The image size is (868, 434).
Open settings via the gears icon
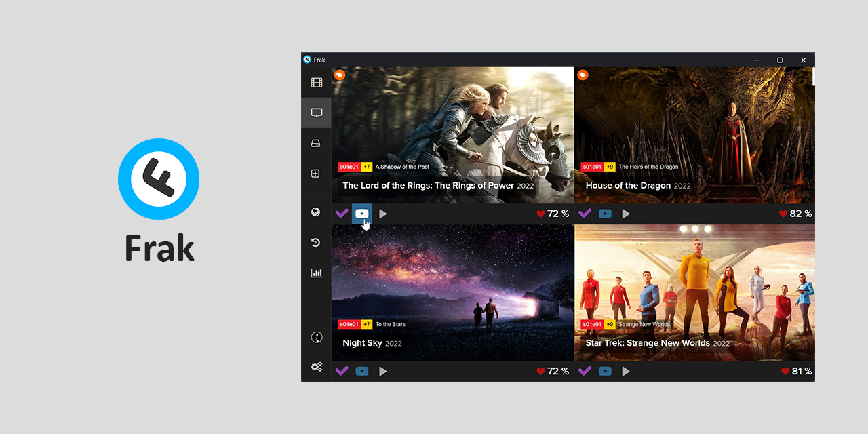(x=317, y=367)
